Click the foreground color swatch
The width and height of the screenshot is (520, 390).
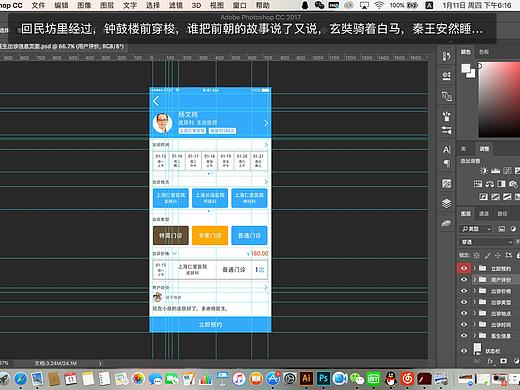coord(466,68)
